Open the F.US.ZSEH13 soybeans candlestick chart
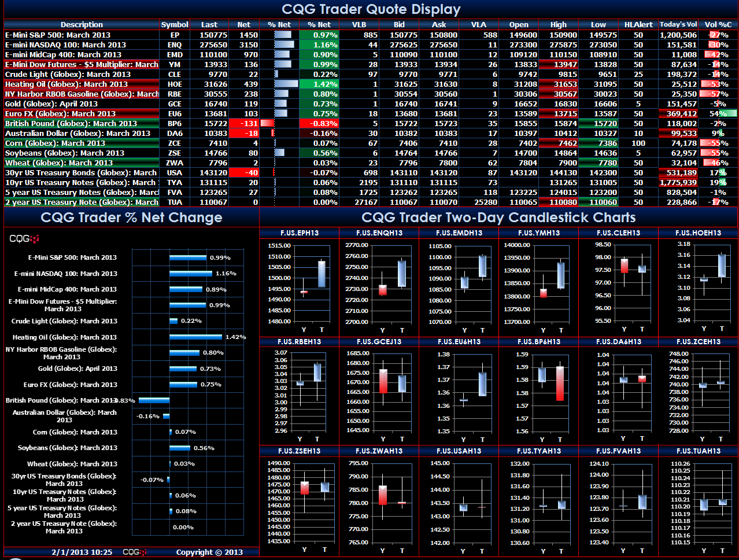Image resolution: width=739 pixels, height=560 pixels. click(300, 502)
